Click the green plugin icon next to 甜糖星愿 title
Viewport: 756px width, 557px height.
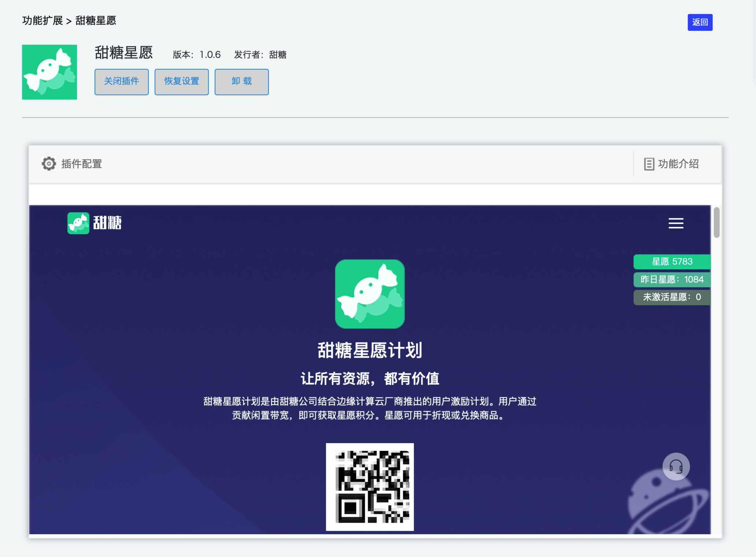click(x=49, y=71)
